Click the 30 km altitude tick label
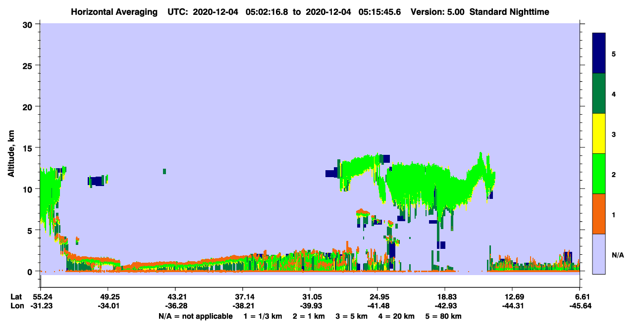 coord(28,24)
